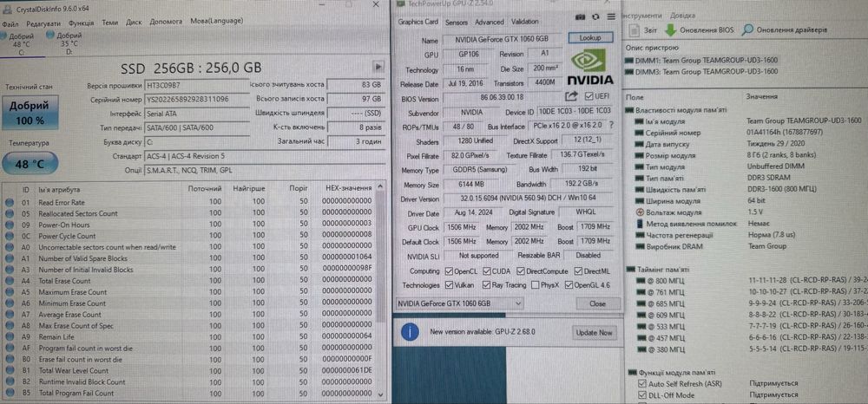The image size is (868, 404).
Task: Toggle the DLL-Off Mode checkbox
Action: [642, 395]
